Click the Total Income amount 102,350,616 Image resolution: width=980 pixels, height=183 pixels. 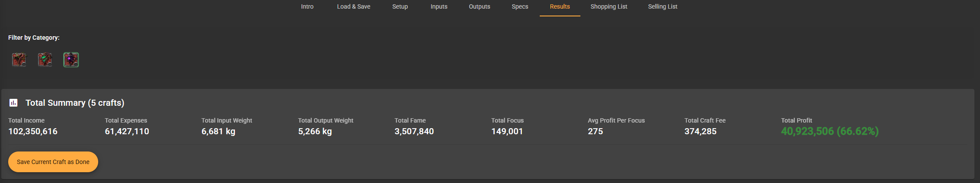(x=33, y=131)
